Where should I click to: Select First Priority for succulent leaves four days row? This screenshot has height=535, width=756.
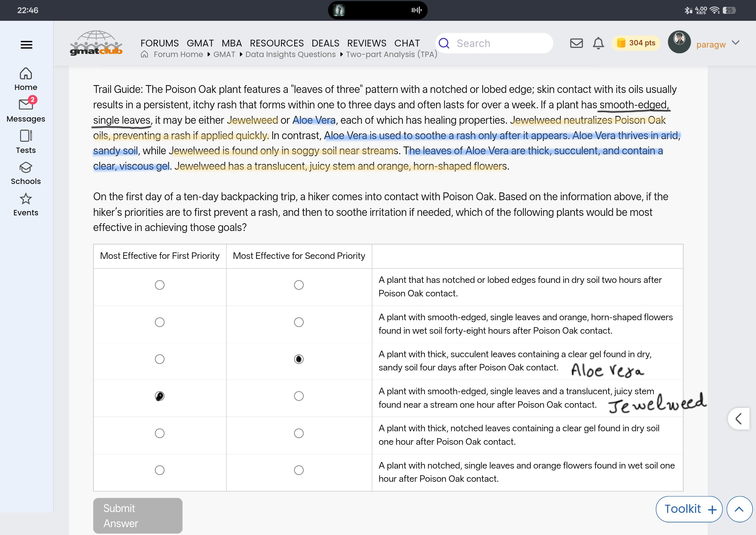click(160, 359)
